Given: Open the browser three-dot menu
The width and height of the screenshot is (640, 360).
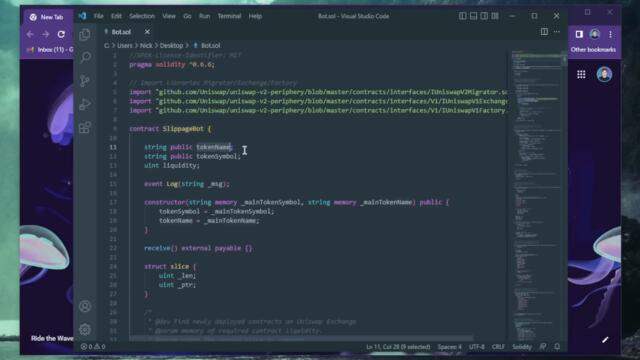Looking at the screenshot, I should coord(611,34).
